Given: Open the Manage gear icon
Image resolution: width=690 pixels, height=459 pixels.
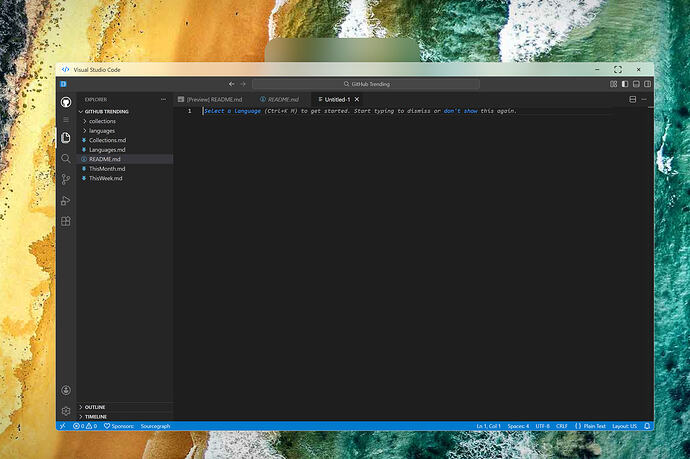Looking at the screenshot, I should coord(66,411).
